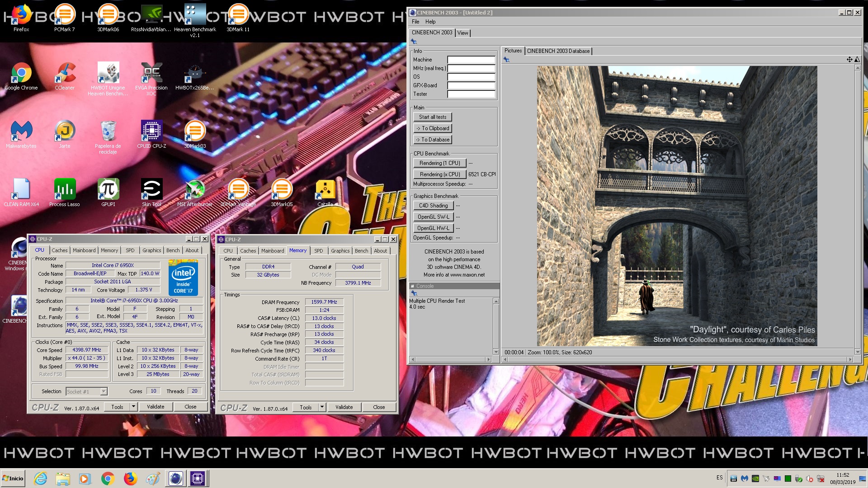
Task: Launch Heaven Benchmark v2.1 shortcut
Action: coord(195,20)
